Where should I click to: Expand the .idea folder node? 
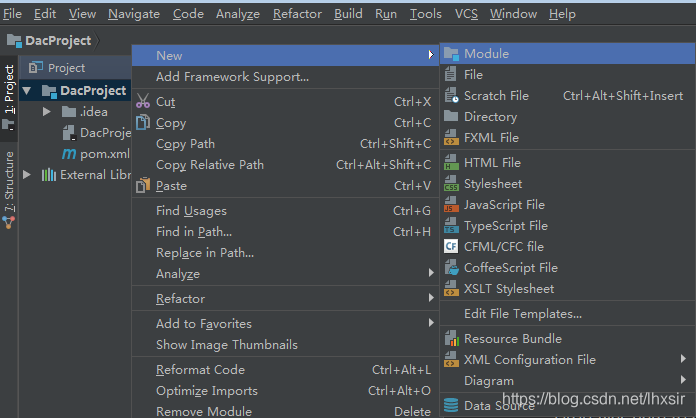(x=47, y=111)
